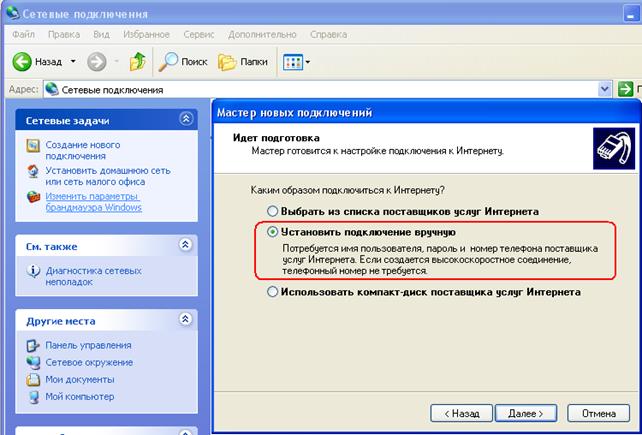Image resolution: width=642 pixels, height=435 pixels.
Task: Open the address bar dropdown
Action: pyautogui.click(x=605, y=89)
